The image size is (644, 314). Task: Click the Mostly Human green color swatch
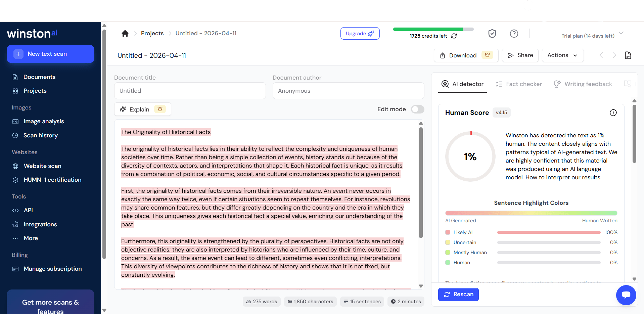click(x=448, y=253)
